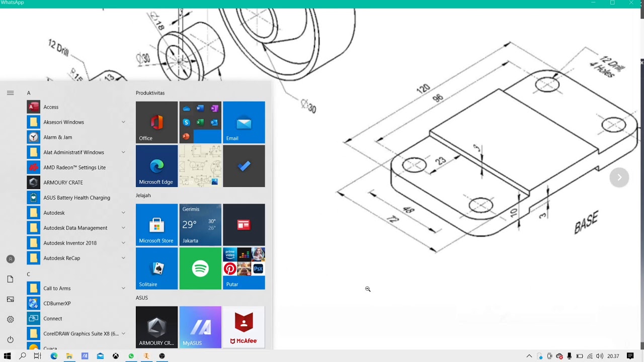Launch the Email tile
644x362 pixels.
[244, 122]
